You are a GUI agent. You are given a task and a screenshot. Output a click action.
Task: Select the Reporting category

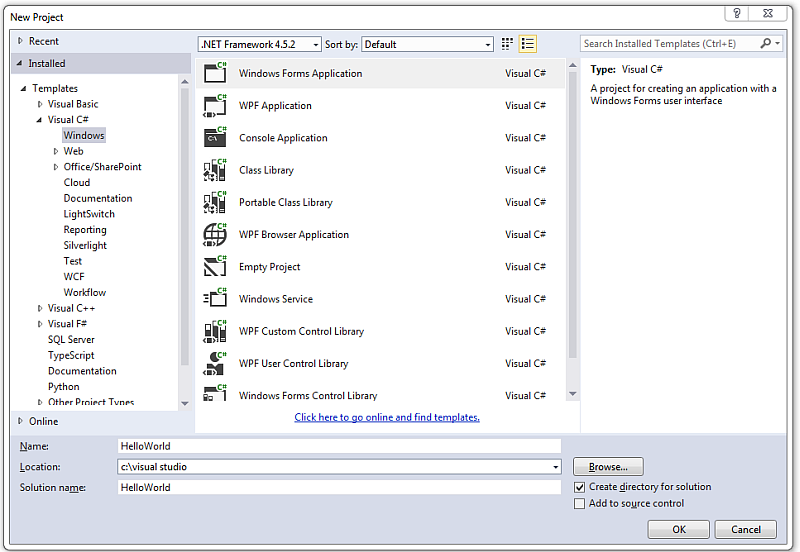coord(85,230)
